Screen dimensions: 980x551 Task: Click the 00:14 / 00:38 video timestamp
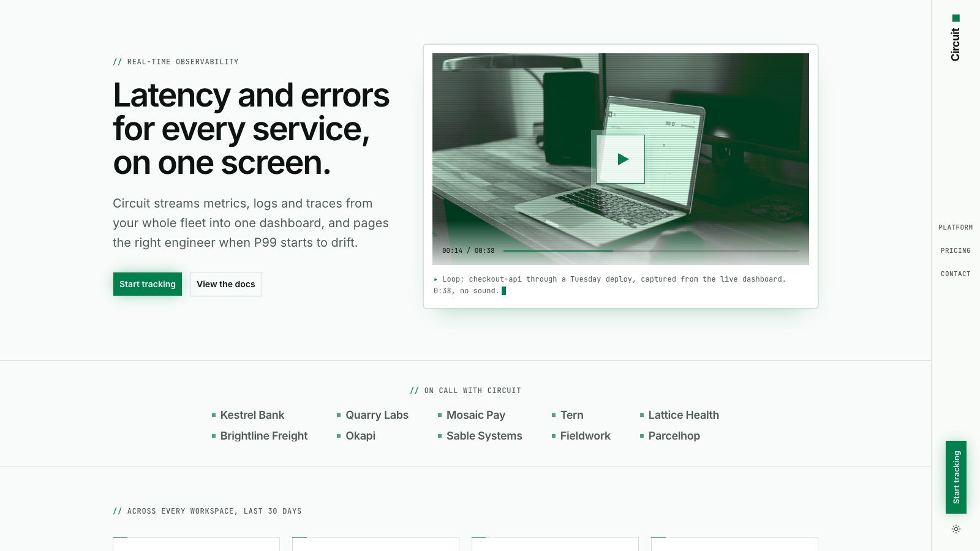click(x=468, y=251)
